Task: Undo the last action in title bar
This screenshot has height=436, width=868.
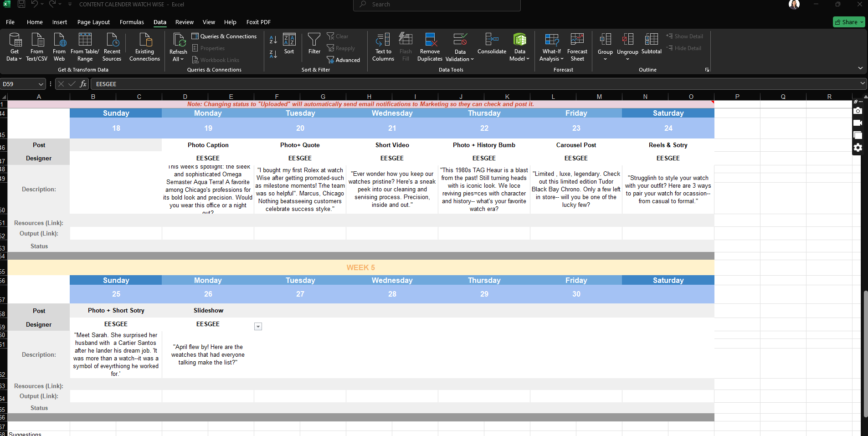Action: (x=35, y=4)
